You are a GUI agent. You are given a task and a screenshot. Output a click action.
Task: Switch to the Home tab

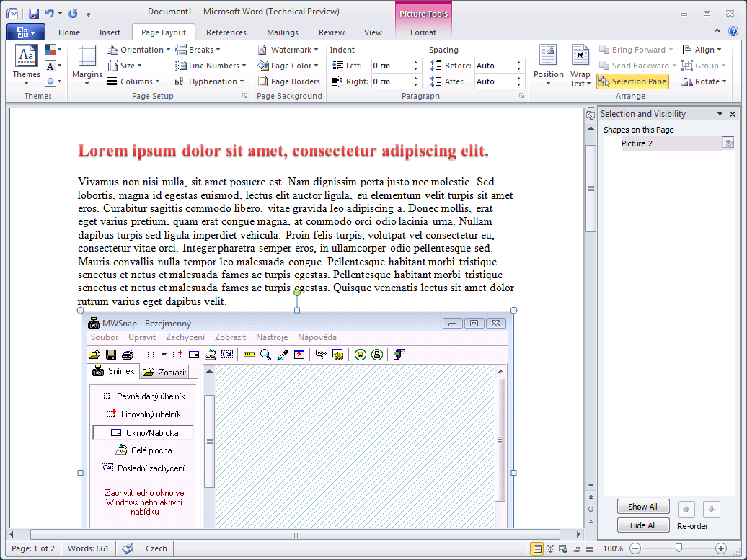pyautogui.click(x=69, y=32)
